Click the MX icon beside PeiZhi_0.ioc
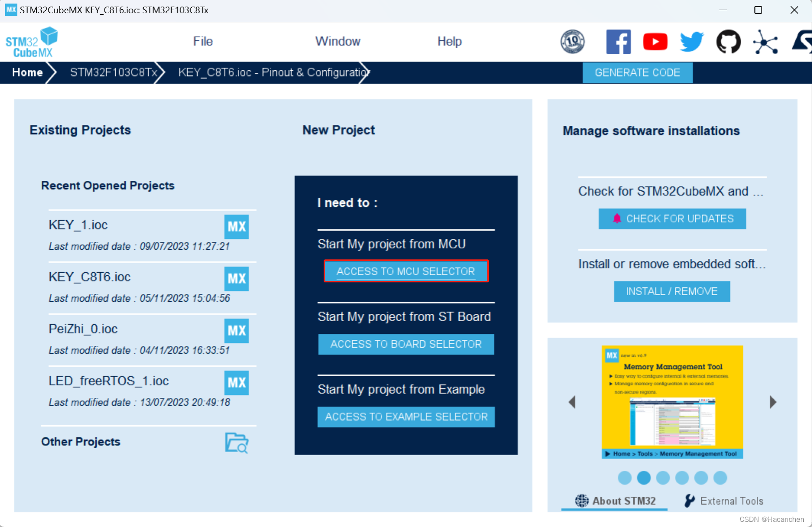The height and width of the screenshot is (527, 812). (x=237, y=331)
